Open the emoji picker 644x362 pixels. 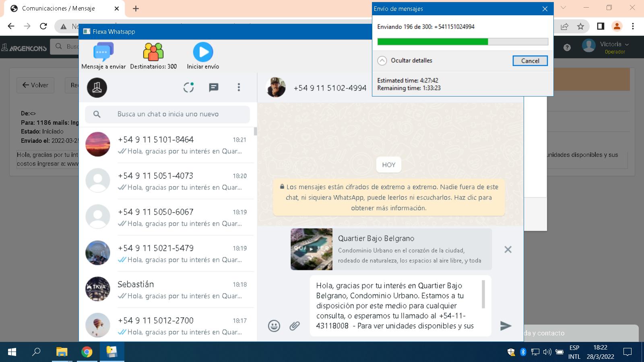pyautogui.click(x=274, y=326)
